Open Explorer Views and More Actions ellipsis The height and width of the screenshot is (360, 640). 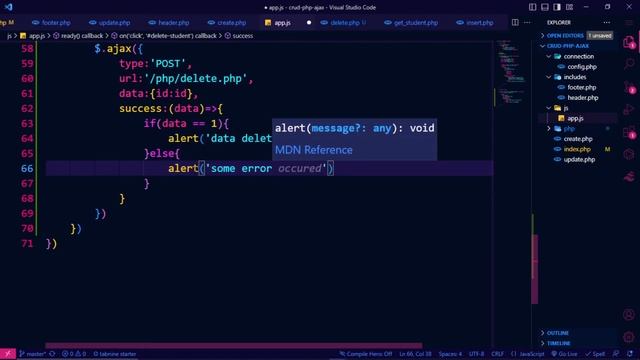tap(607, 22)
